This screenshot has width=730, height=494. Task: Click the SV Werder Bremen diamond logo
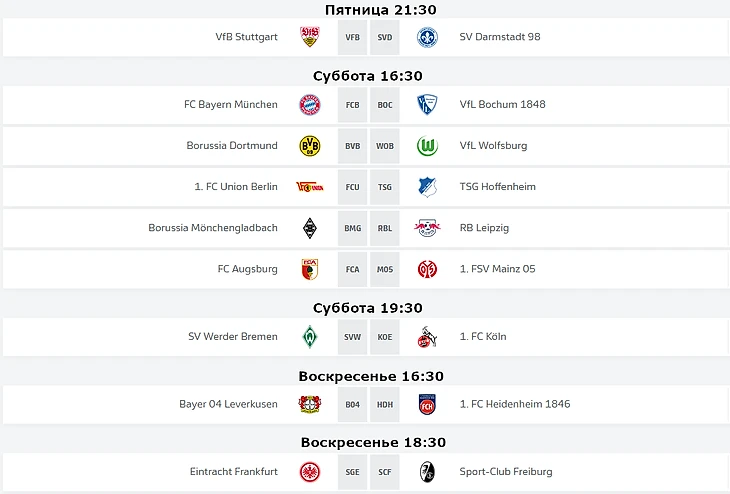[309, 337]
